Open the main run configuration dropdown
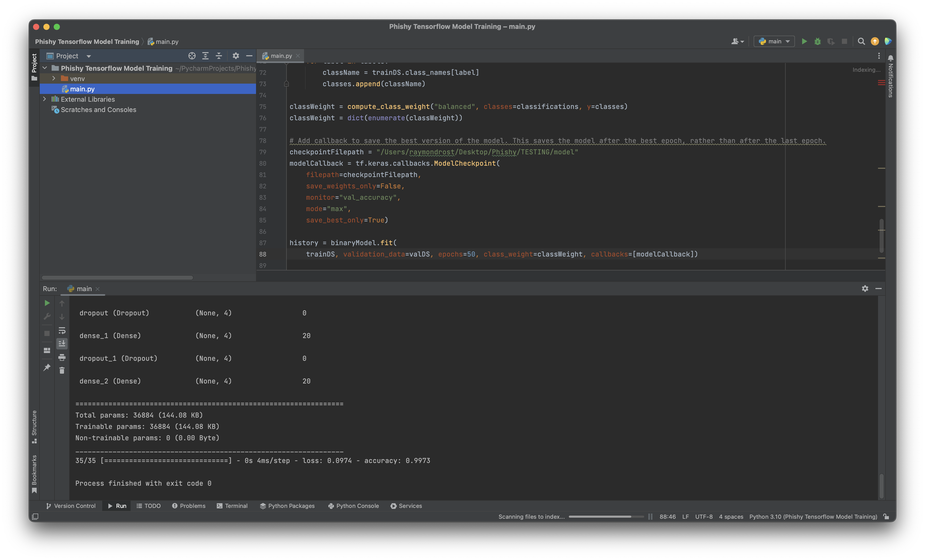The width and height of the screenshot is (925, 560). [x=774, y=41]
